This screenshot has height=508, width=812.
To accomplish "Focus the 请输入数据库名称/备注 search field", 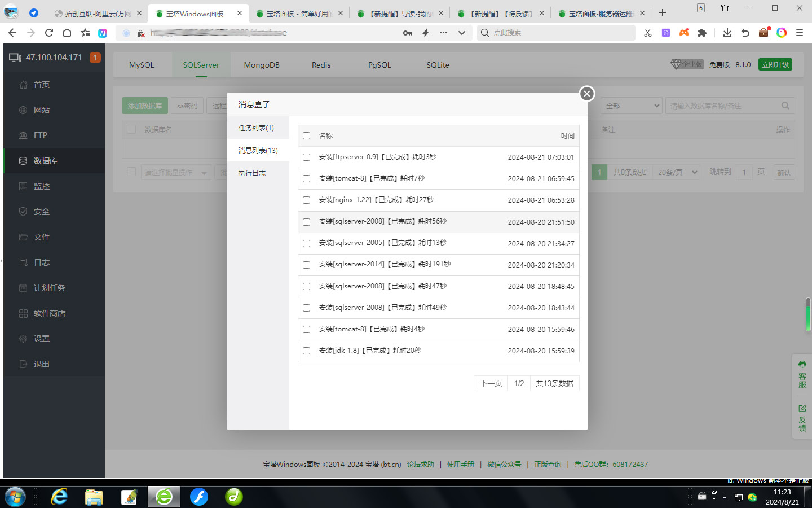I will click(724, 106).
